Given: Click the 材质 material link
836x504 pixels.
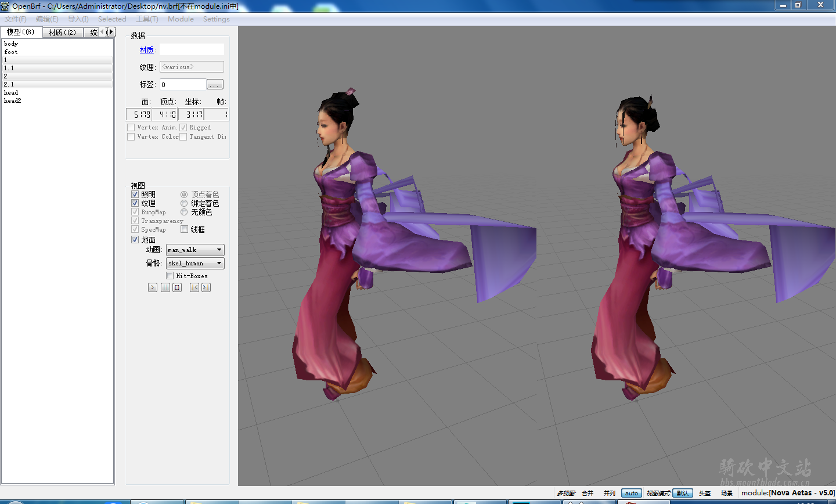Looking at the screenshot, I should (x=147, y=50).
